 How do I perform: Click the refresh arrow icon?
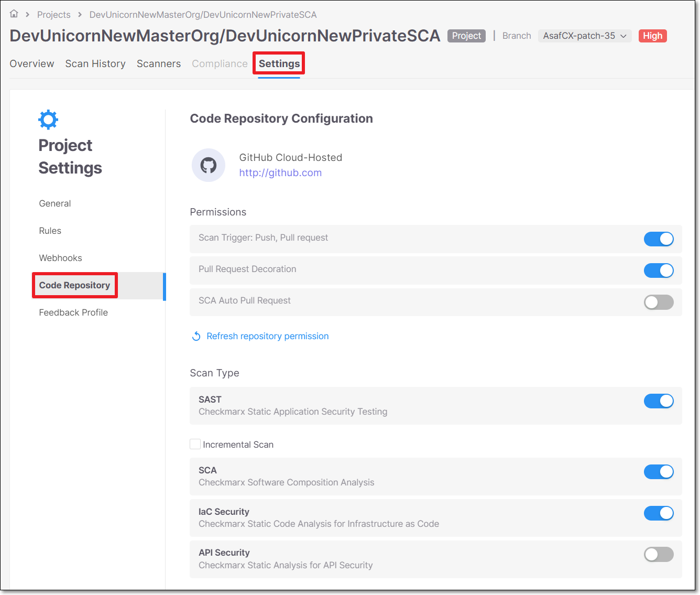[x=196, y=336]
